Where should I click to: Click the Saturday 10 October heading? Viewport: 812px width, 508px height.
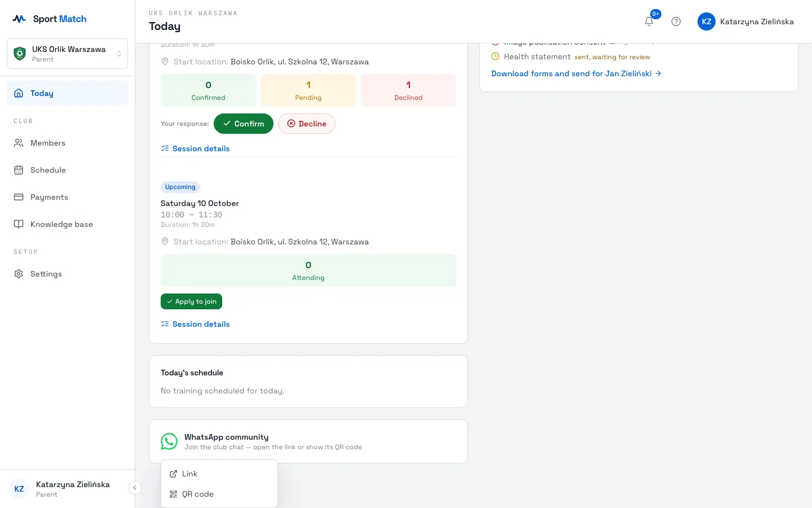(x=200, y=203)
